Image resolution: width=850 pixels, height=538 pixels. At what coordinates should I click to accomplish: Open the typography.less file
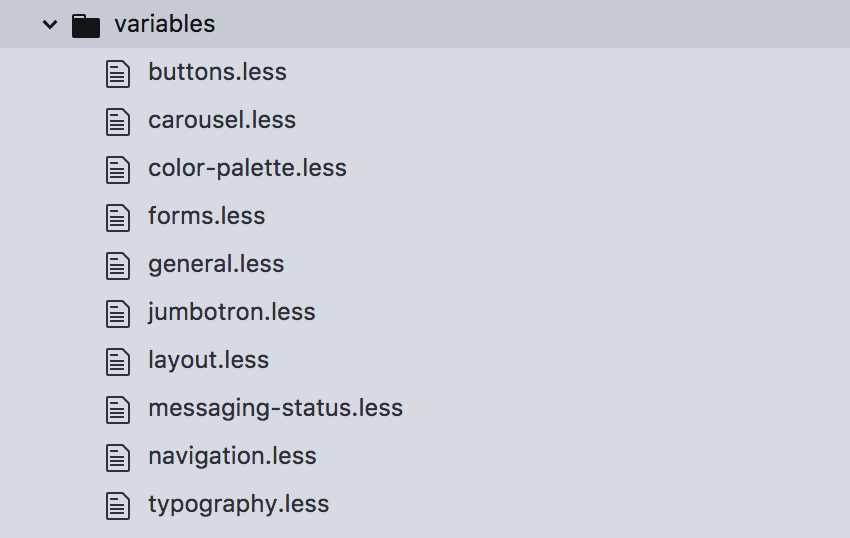(x=238, y=504)
